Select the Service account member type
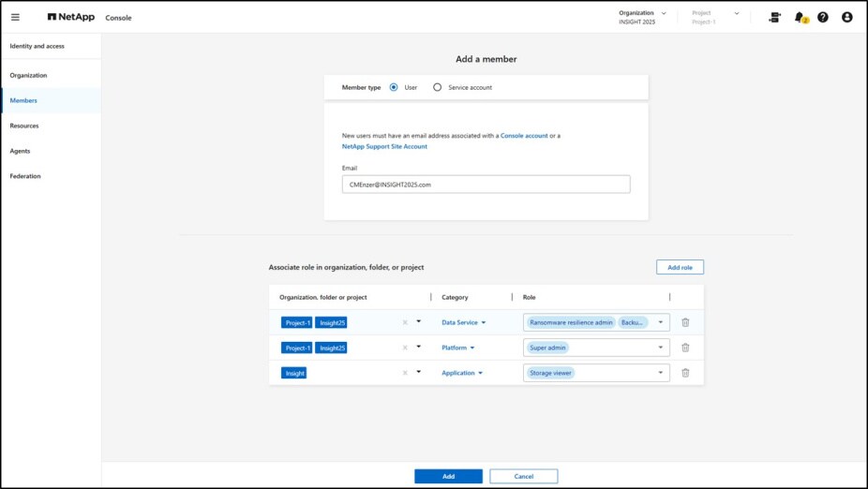 [x=437, y=87]
